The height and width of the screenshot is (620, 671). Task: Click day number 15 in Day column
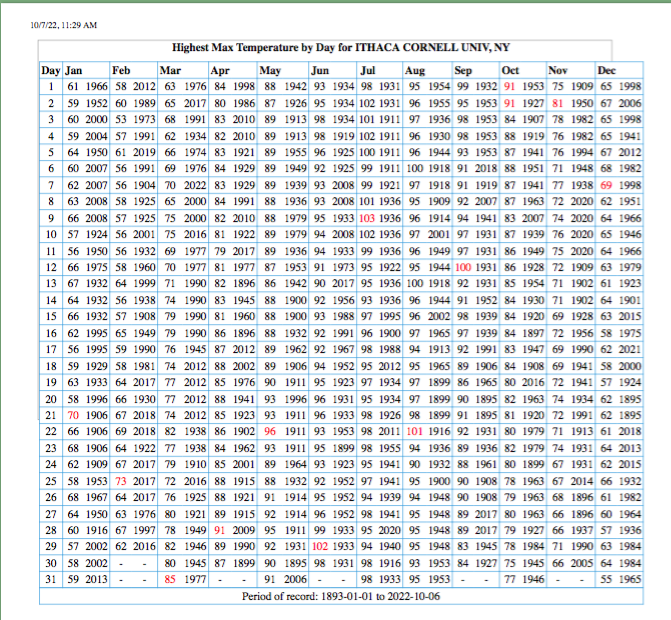coord(51,317)
